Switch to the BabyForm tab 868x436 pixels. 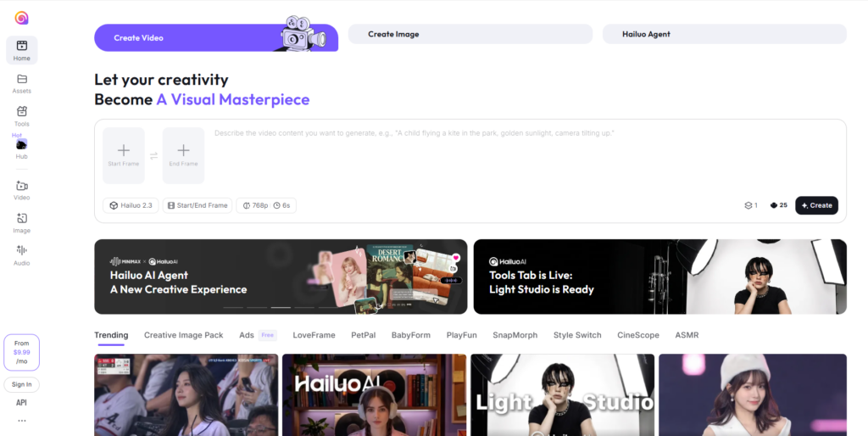(411, 335)
